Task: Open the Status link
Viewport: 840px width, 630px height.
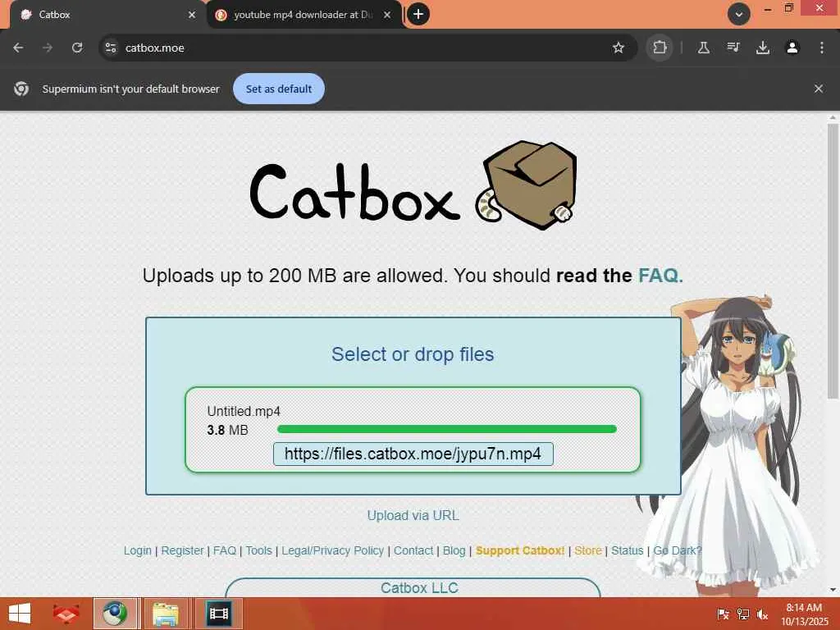Action: tap(628, 550)
